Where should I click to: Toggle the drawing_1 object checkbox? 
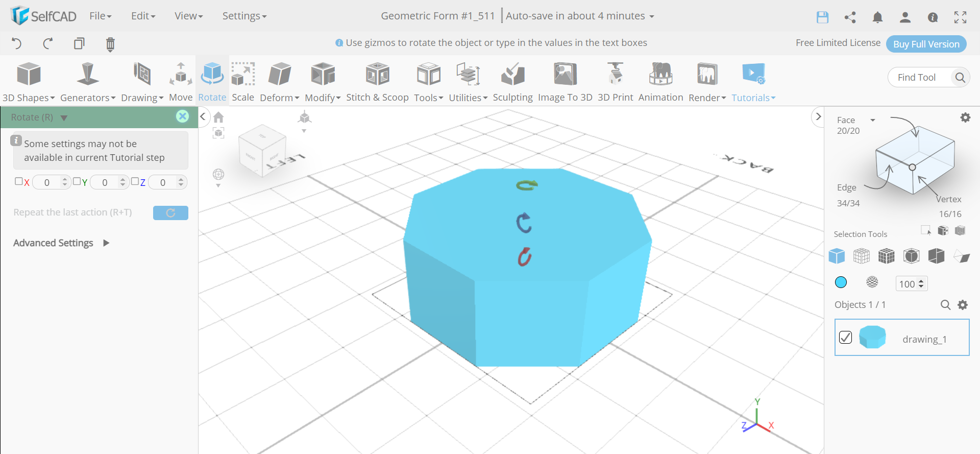[845, 338]
